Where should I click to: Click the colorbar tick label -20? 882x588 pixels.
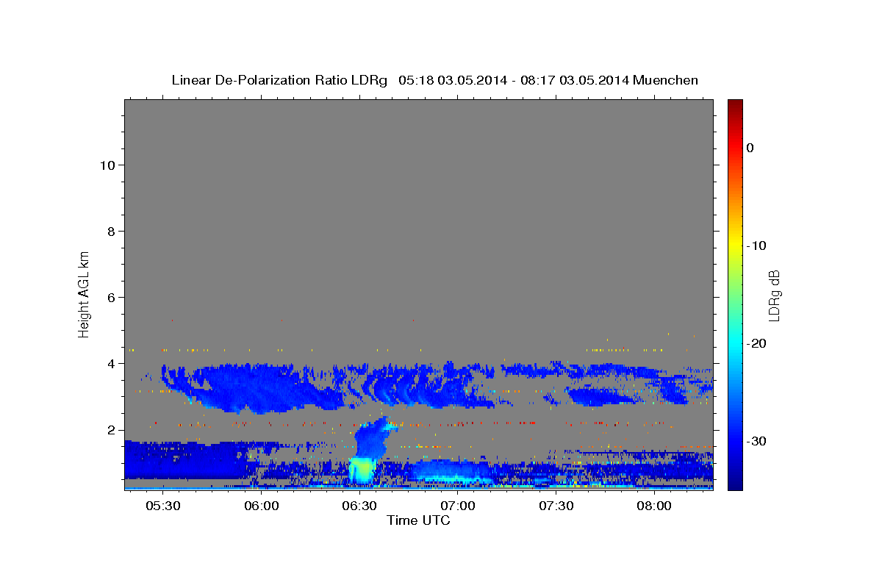tap(755, 343)
